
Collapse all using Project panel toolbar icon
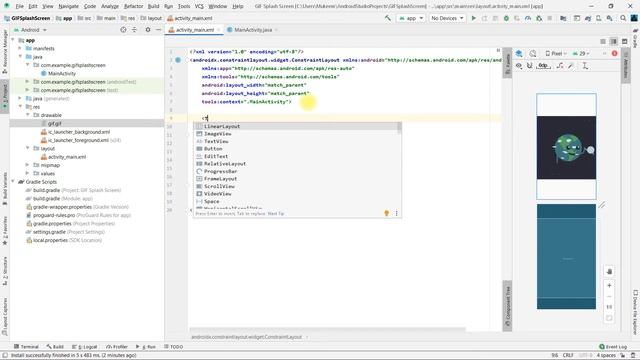click(134, 30)
